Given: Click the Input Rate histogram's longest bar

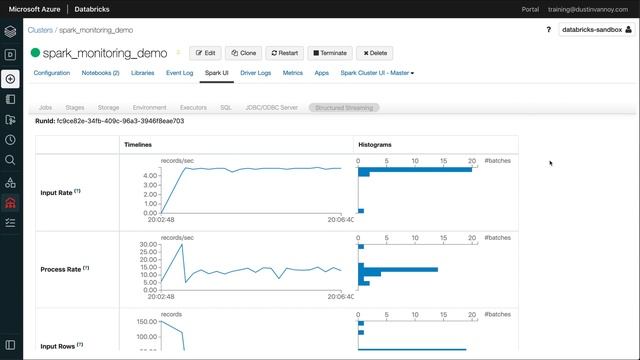Looking at the screenshot, I should (415, 169).
